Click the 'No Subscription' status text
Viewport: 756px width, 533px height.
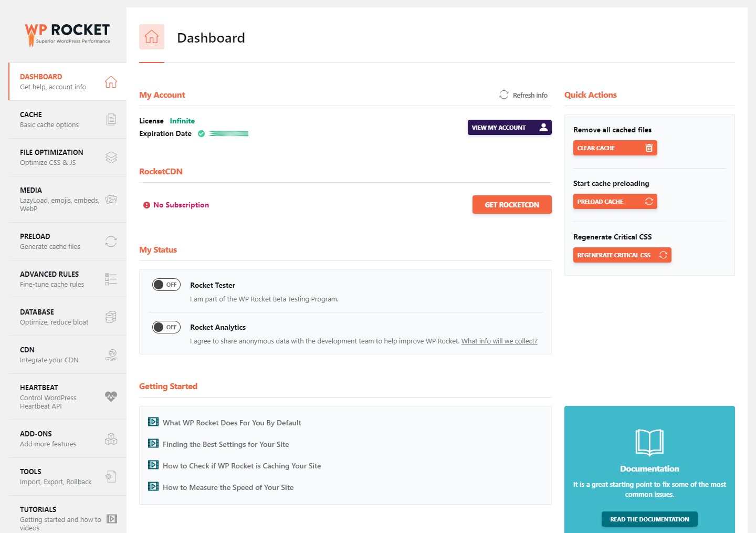pos(181,205)
